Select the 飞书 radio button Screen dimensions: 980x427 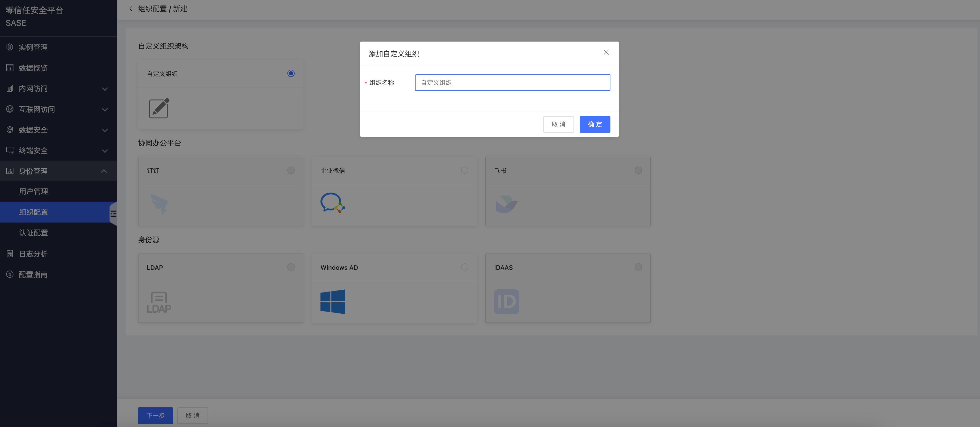(x=638, y=170)
